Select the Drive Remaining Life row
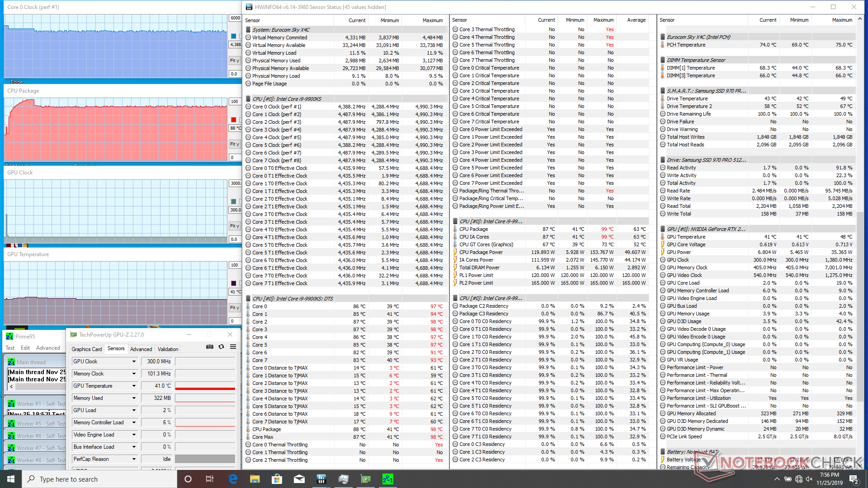The height and width of the screenshot is (488, 868). coord(757,114)
